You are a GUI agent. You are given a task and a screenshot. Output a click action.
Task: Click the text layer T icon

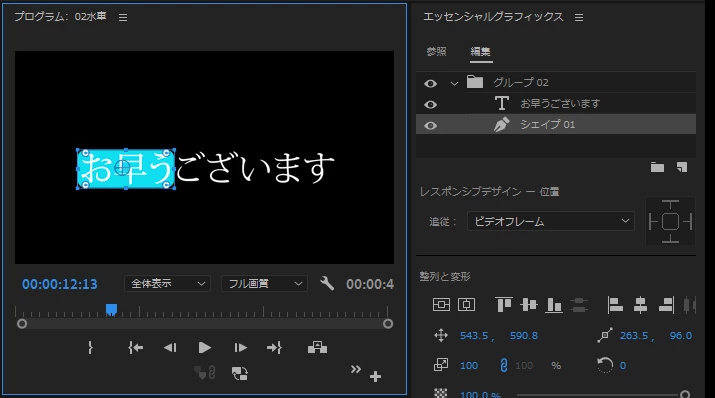(502, 103)
